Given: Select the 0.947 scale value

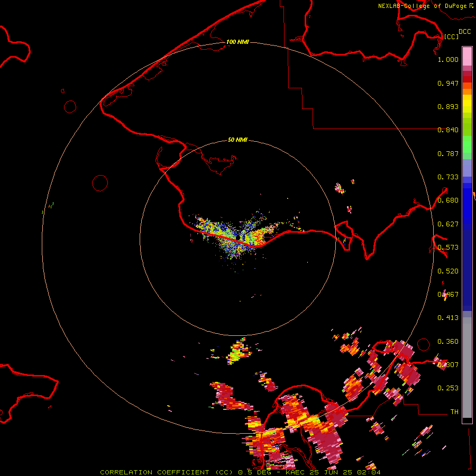Looking at the screenshot, I should coord(448,83).
